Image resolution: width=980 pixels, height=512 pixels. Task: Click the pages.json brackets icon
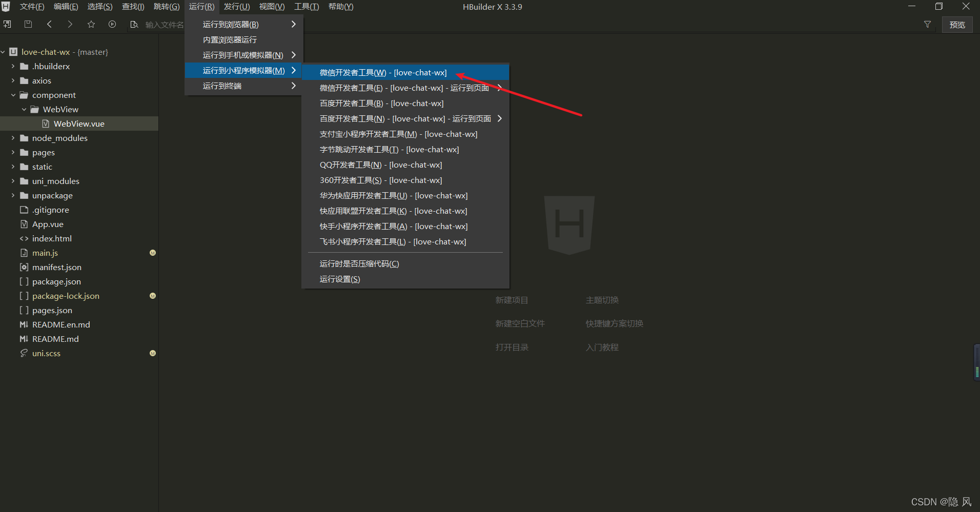click(x=24, y=310)
